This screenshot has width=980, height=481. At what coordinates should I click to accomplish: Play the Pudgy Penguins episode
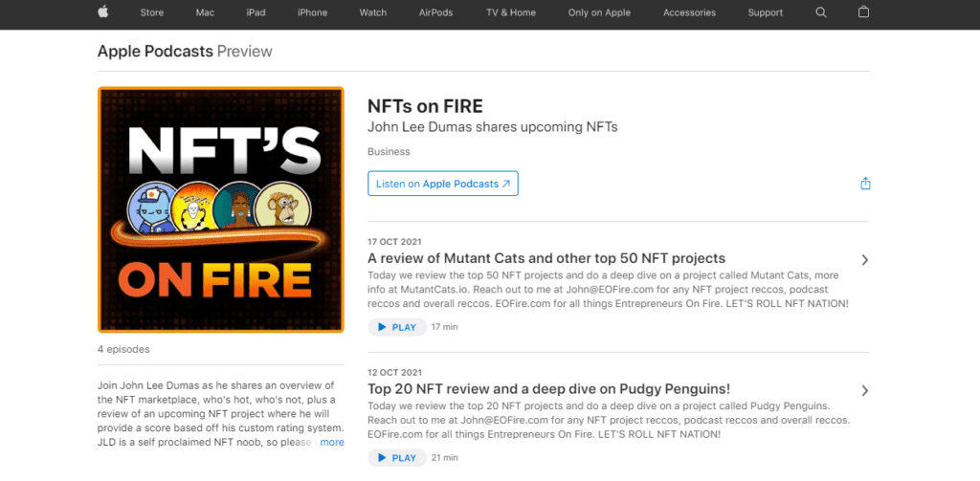pyautogui.click(x=397, y=458)
